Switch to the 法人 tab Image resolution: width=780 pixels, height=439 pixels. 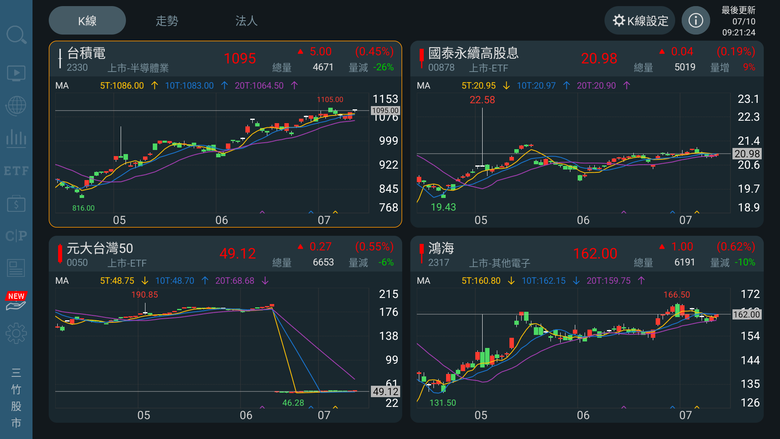(x=246, y=21)
